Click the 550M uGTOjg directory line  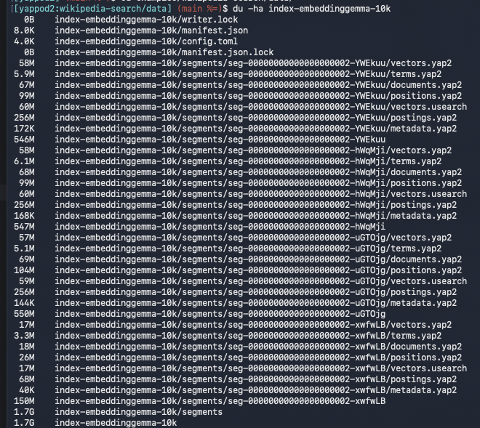pyautogui.click(x=199, y=314)
